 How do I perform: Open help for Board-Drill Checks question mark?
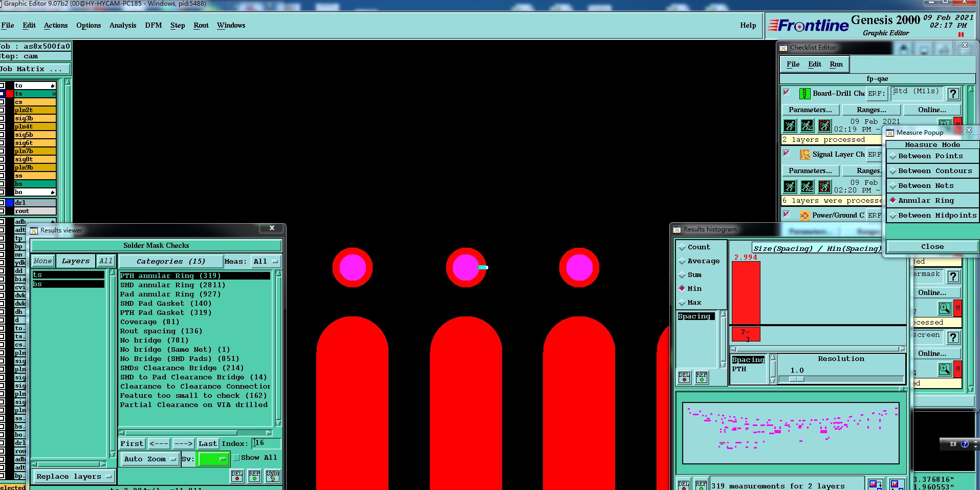[953, 94]
